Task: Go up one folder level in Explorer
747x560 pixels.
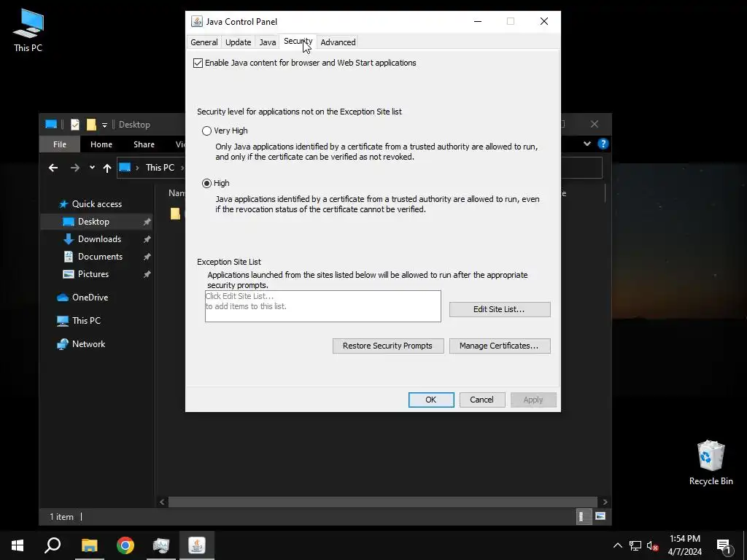Action: tap(107, 168)
